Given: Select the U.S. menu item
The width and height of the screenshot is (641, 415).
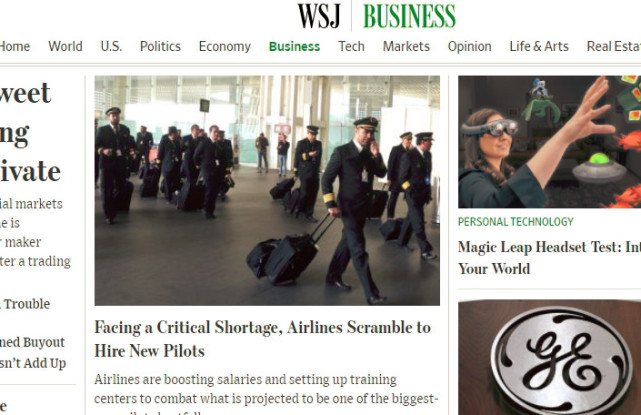Looking at the screenshot, I should click(111, 46).
